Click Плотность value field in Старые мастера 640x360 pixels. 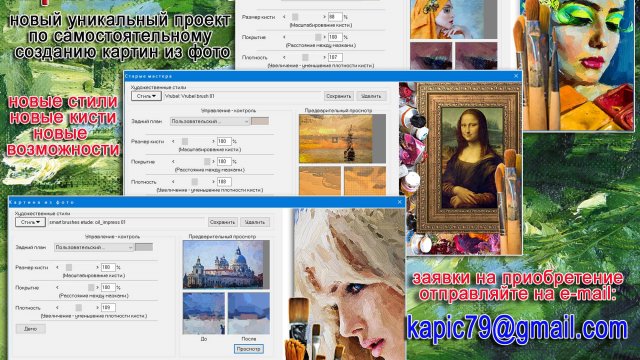tap(224, 182)
